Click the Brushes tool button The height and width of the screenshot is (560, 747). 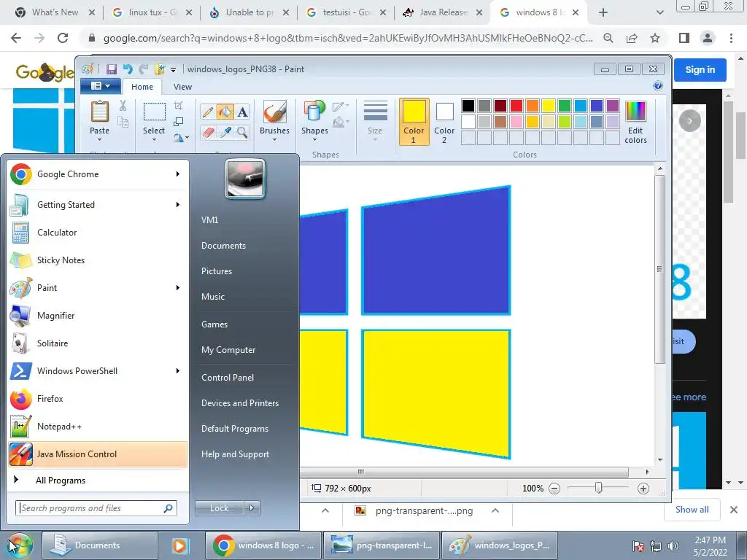pos(274,121)
